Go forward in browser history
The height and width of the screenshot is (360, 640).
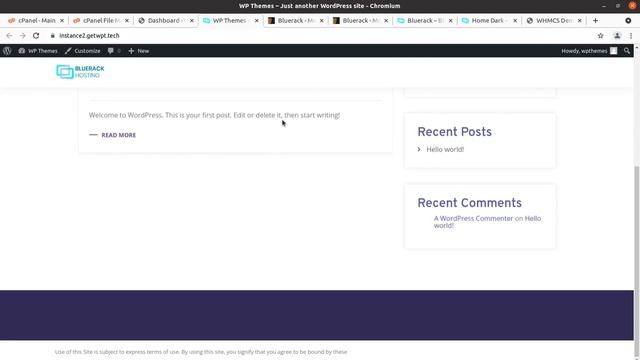point(22,36)
